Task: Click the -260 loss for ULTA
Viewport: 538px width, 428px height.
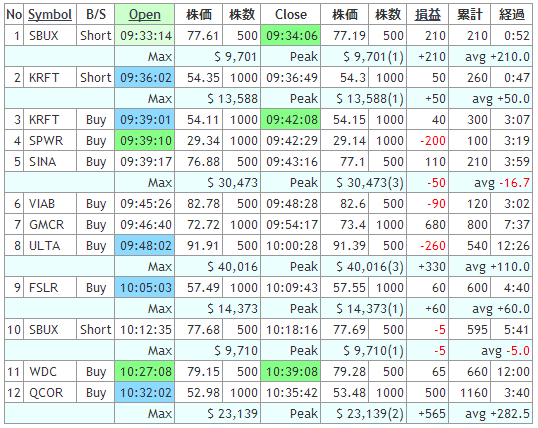Action: click(x=433, y=246)
